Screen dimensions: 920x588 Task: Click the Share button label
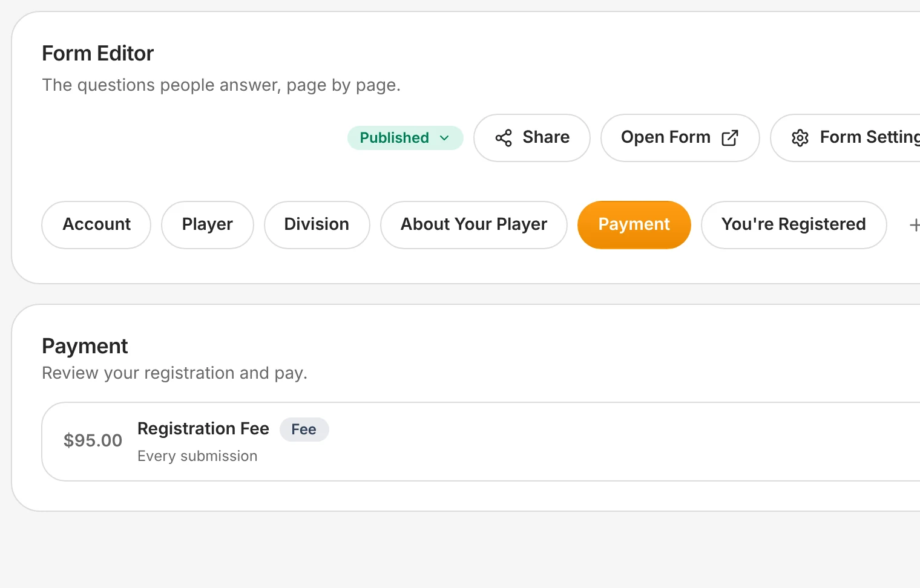(546, 137)
